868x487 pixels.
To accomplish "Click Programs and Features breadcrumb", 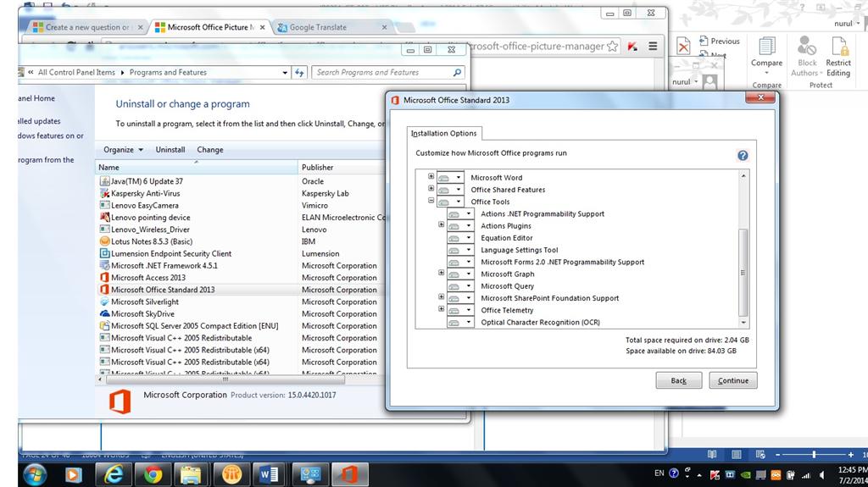I will [168, 73].
